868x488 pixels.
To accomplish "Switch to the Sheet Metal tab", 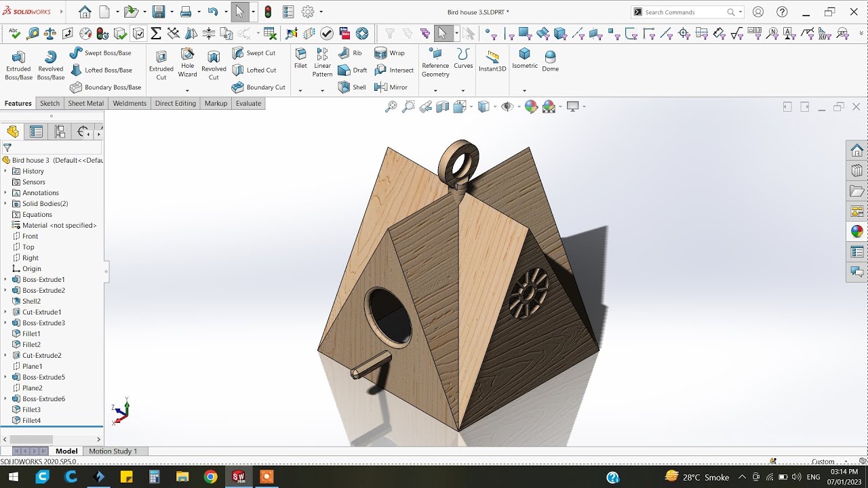I will pyautogui.click(x=86, y=104).
